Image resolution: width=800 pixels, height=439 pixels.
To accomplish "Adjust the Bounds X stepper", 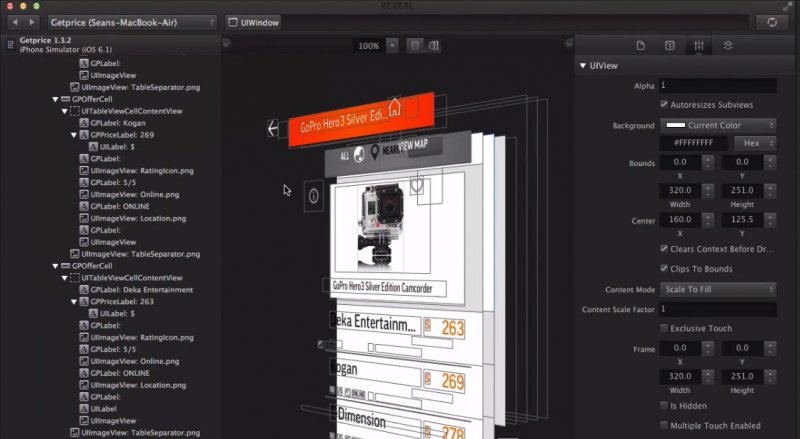I will pyautogui.click(x=708, y=162).
